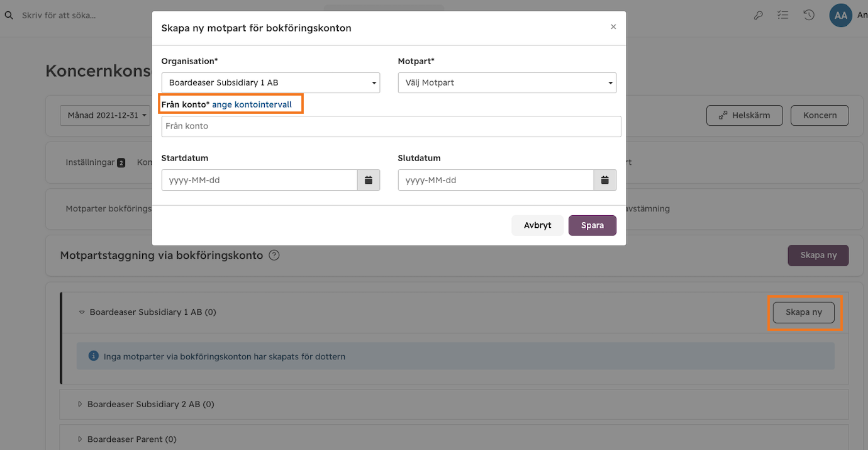868x450 pixels.
Task: Close the Skapa ny motpart dialog
Action: (613, 27)
